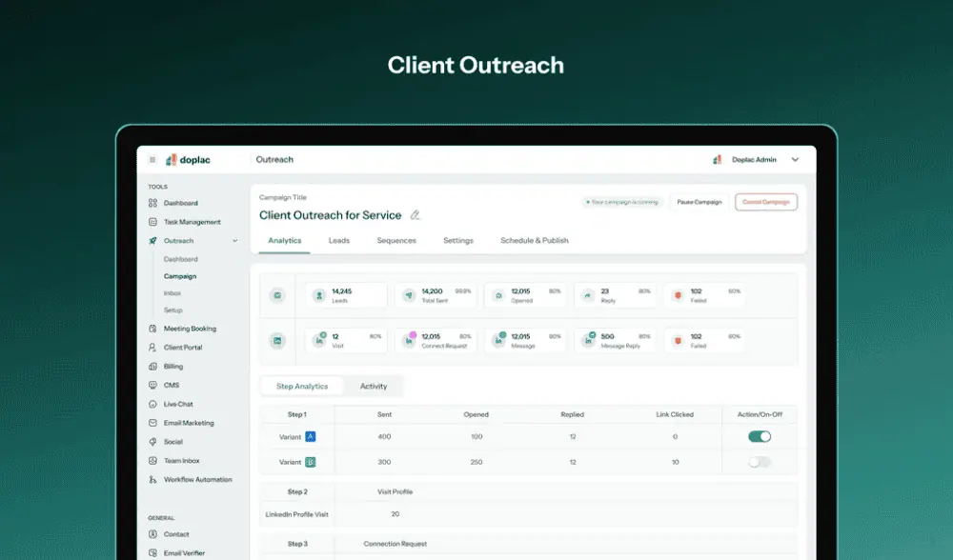The width and height of the screenshot is (953, 560).
Task: Turn off the Variant A toggle switch
Action: click(x=760, y=436)
